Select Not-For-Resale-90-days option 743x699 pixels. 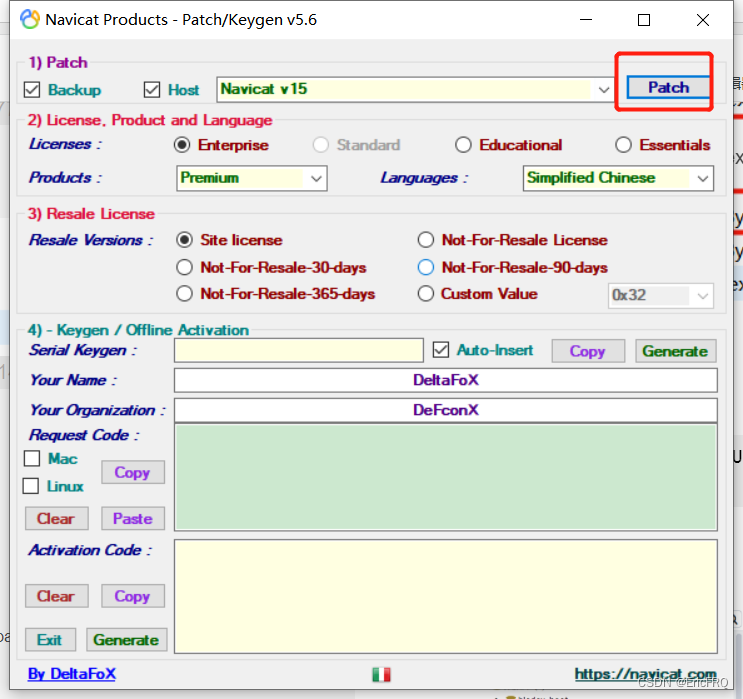[x=426, y=267]
